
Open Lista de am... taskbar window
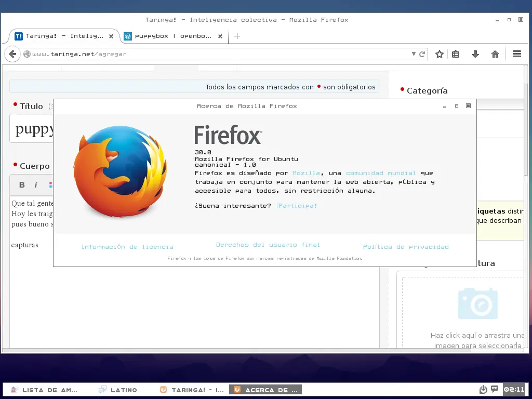coord(44,390)
